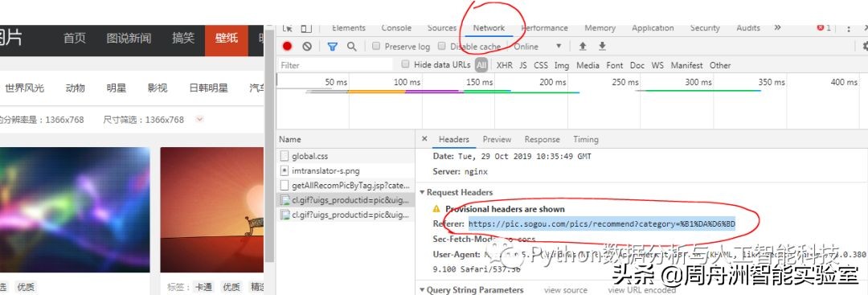Filter requests by Doc
This screenshot has height=295, width=868.
coord(637,65)
